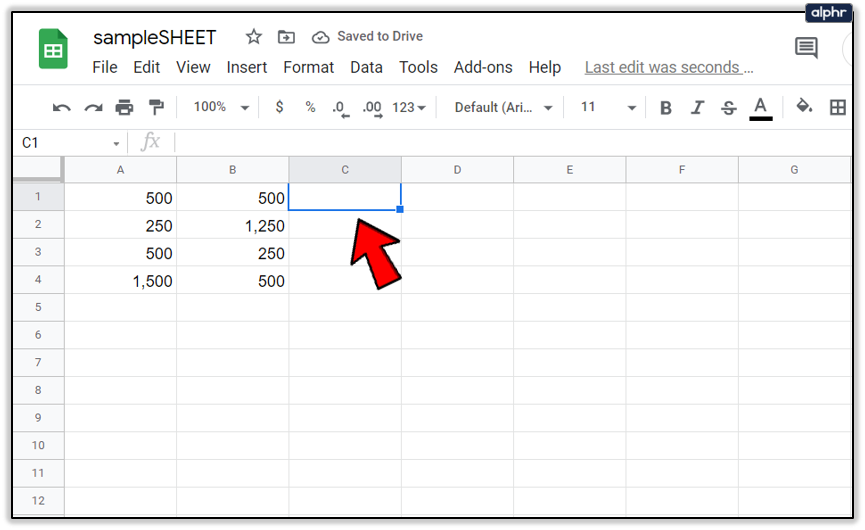Click the undo arrow icon
This screenshot has height=530, width=865.
62,107
